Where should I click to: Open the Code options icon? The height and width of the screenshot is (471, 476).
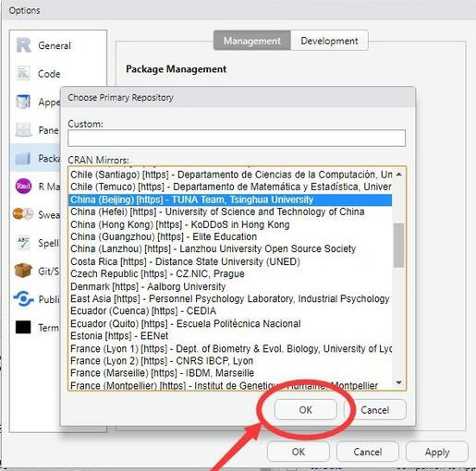[24, 74]
